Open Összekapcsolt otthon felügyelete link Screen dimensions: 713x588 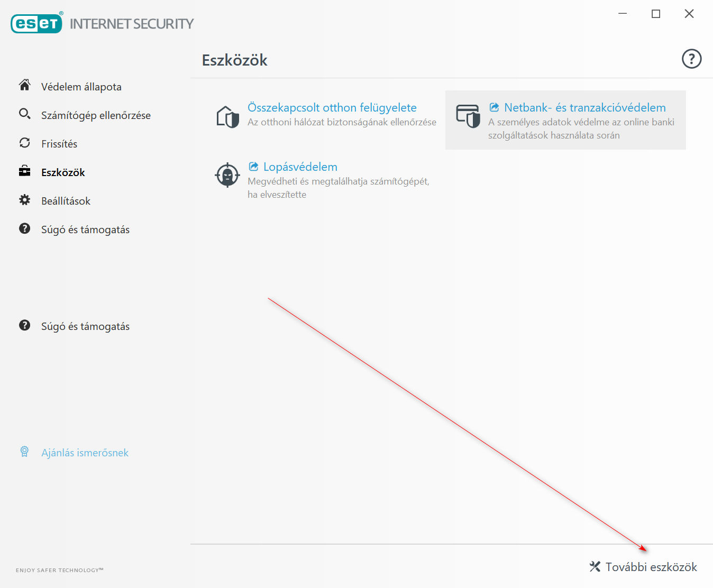point(332,107)
